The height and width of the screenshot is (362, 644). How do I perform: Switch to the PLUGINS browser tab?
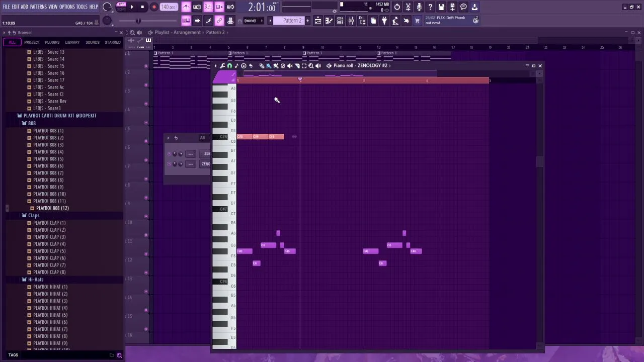[x=52, y=42]
